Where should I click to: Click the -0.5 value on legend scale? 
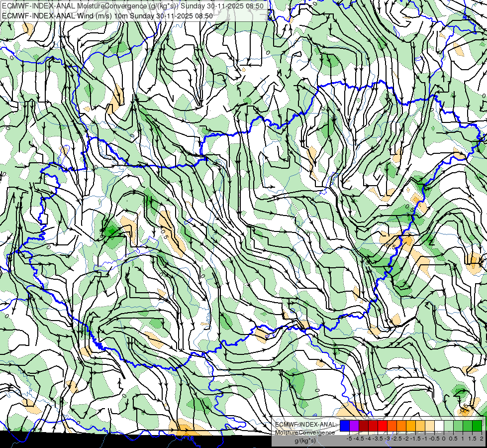tap(434, 439)
